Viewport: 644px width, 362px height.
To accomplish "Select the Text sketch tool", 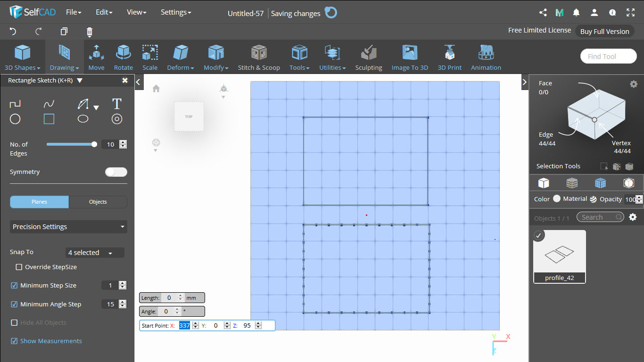I will click(116, 104).
